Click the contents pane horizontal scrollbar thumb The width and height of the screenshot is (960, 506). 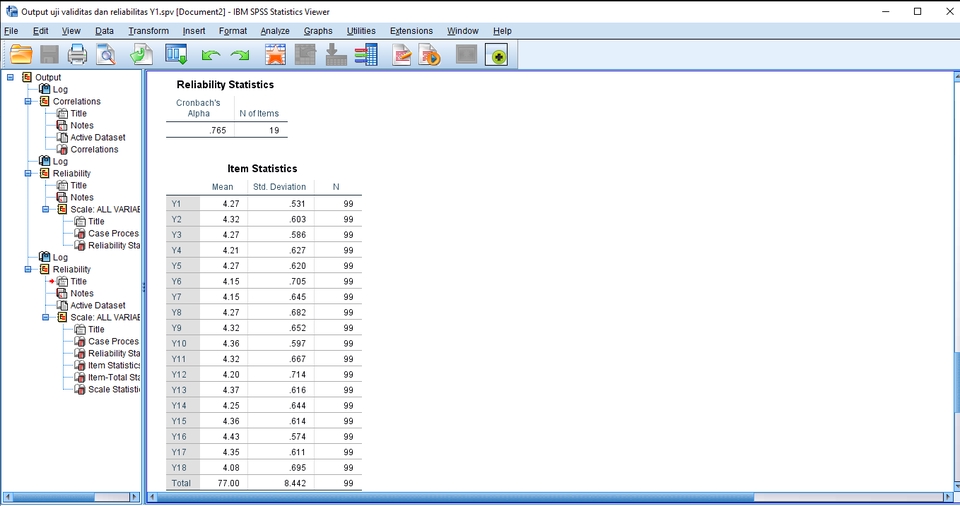tap(454, 497)
